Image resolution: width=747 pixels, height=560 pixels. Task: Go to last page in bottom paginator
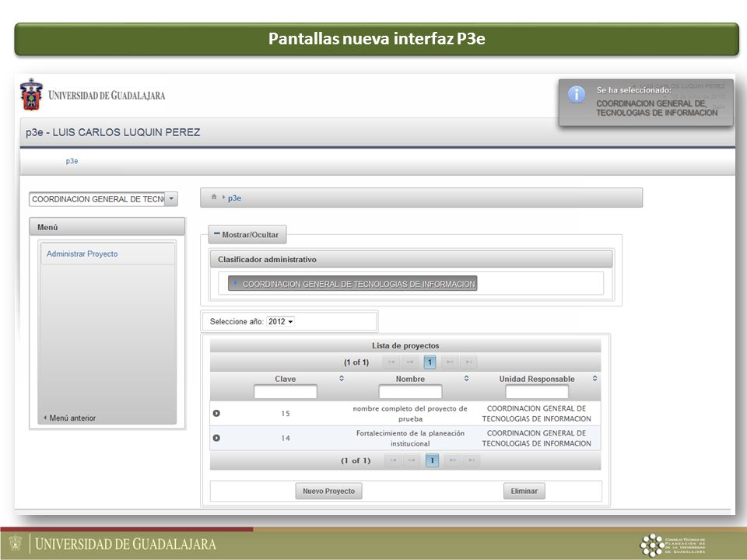tap(472, 460)
